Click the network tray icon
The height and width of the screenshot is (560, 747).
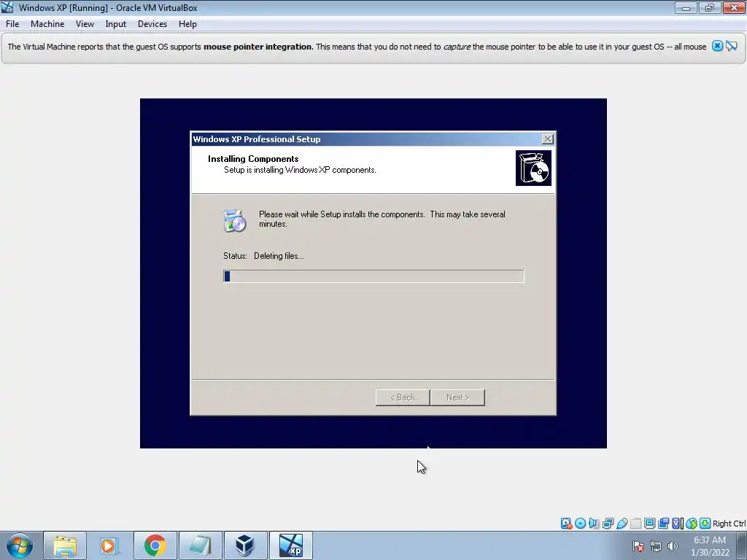pyautogui.click(x=656, y=546)
